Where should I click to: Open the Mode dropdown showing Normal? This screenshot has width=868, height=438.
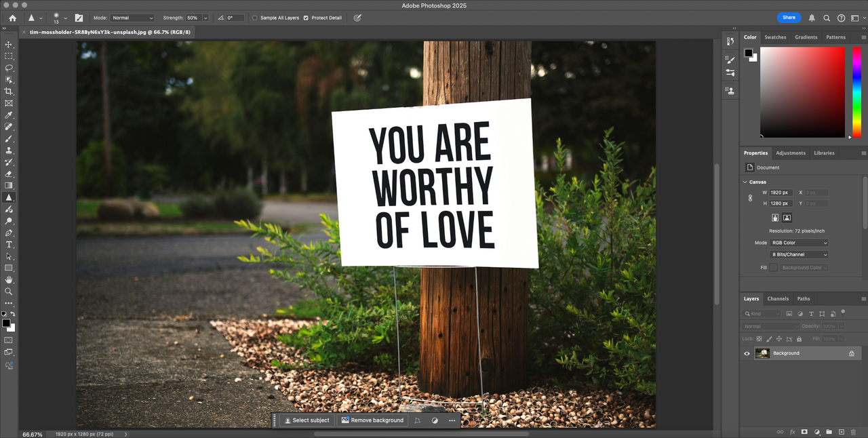click(x=132, y=18)
